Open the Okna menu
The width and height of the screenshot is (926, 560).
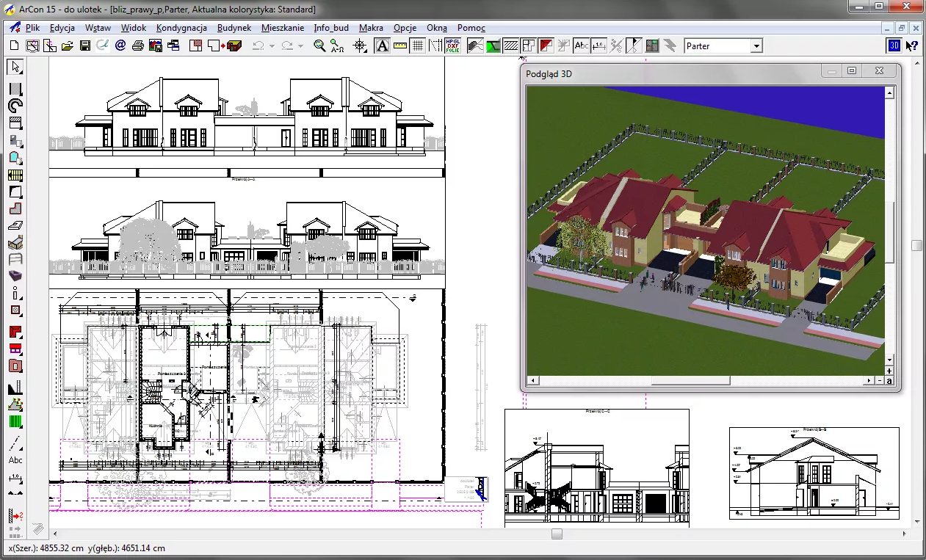437,28
